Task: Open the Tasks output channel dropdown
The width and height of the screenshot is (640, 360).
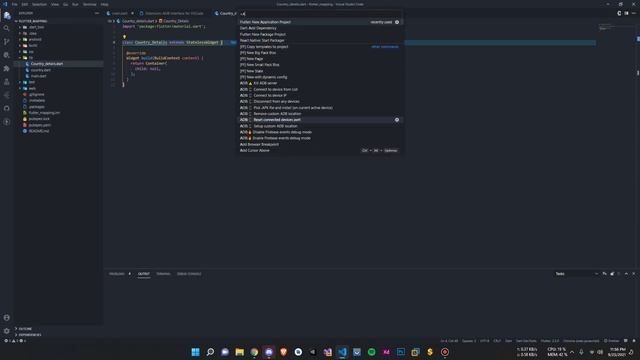Action: click(577, 273)
